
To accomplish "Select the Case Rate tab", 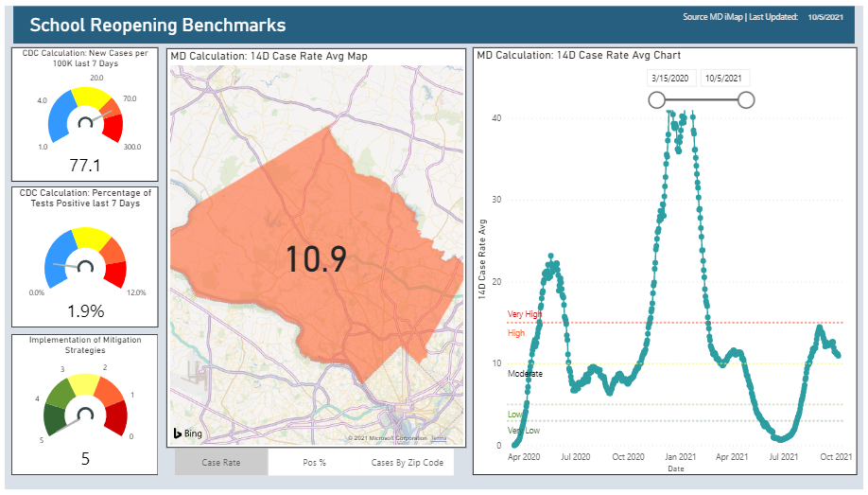I will click(221, 463).
